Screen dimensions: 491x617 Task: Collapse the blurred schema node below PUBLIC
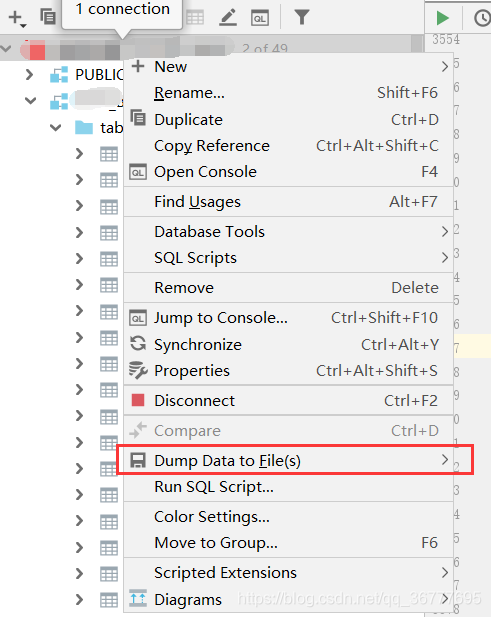[30, 101]
